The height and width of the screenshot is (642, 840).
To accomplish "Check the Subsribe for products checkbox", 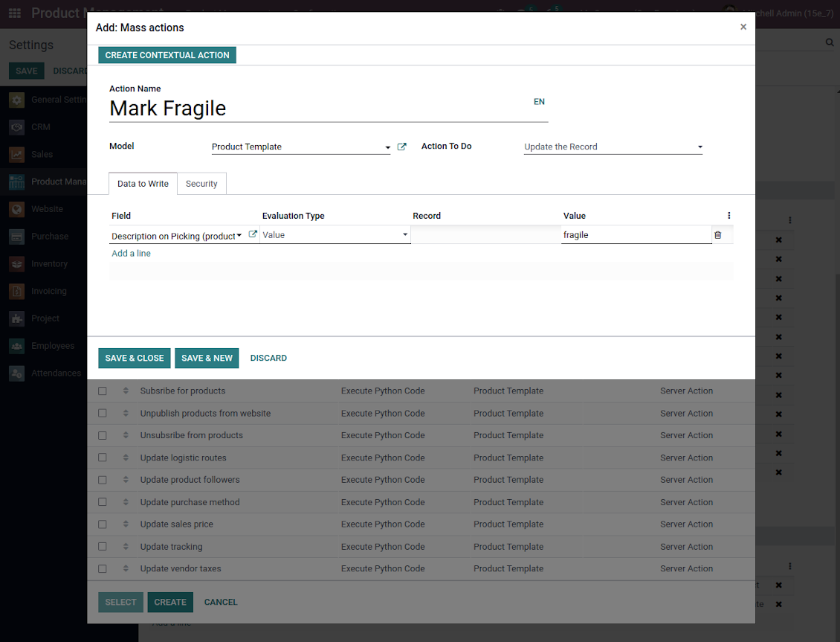I will (103, 391).
